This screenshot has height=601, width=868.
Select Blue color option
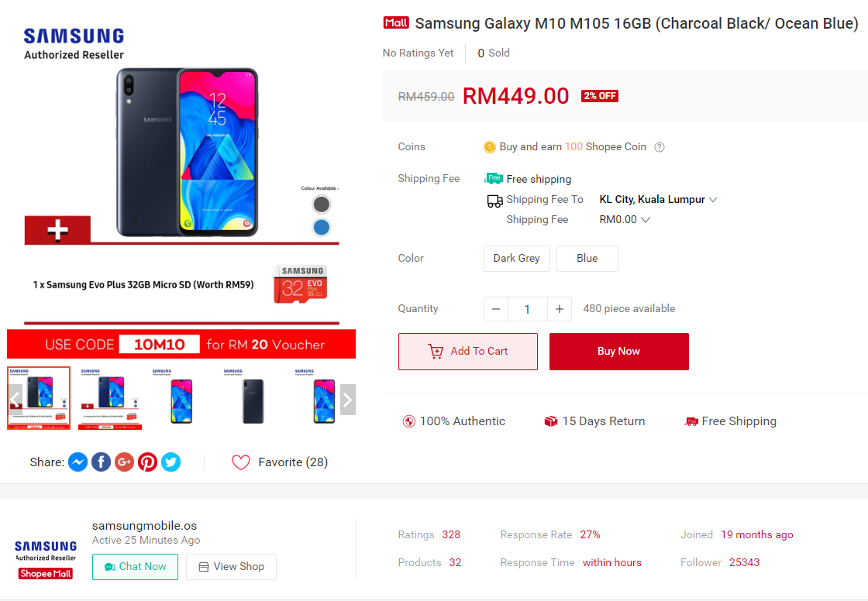pyautogui.click(x=587, y=259)
